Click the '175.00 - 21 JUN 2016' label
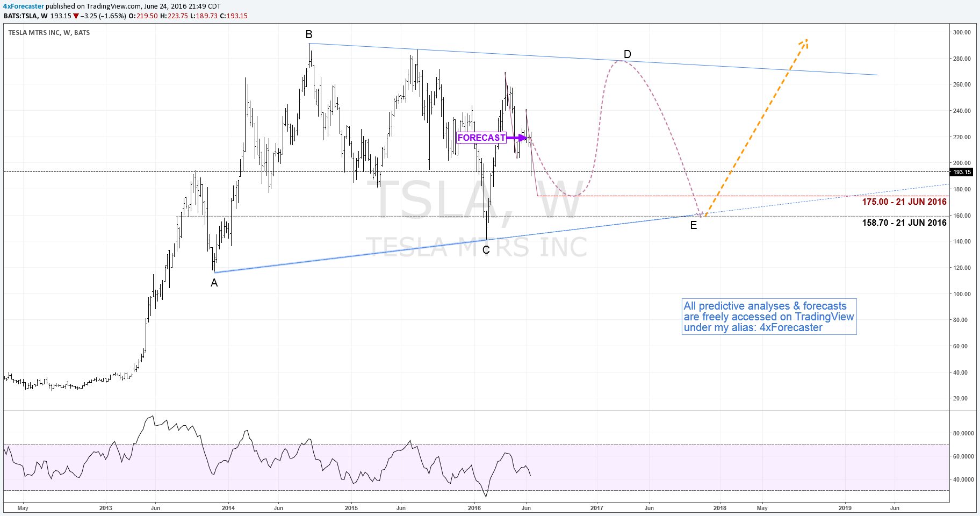980x516 pixels. (x=904, y=202)
